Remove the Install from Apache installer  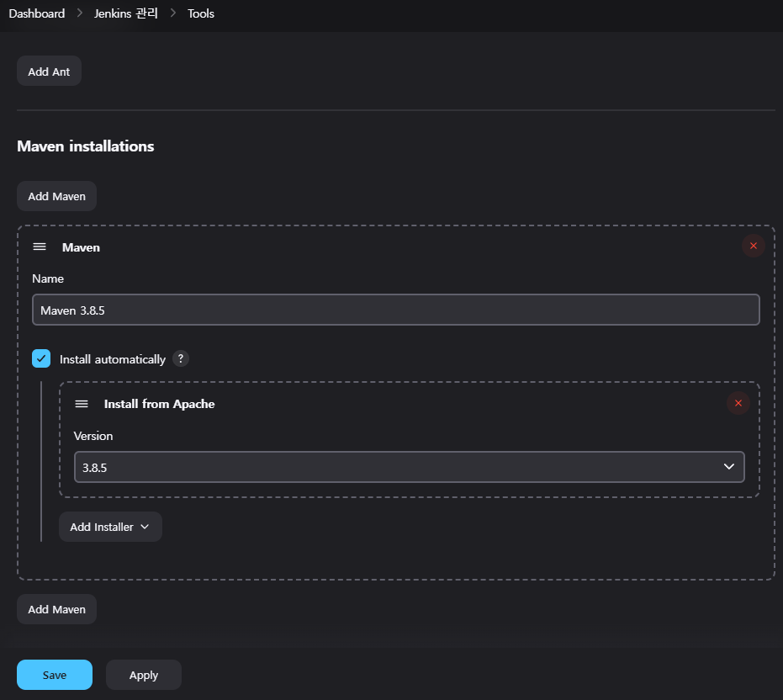pyautogui.click(x=738, y=403)
